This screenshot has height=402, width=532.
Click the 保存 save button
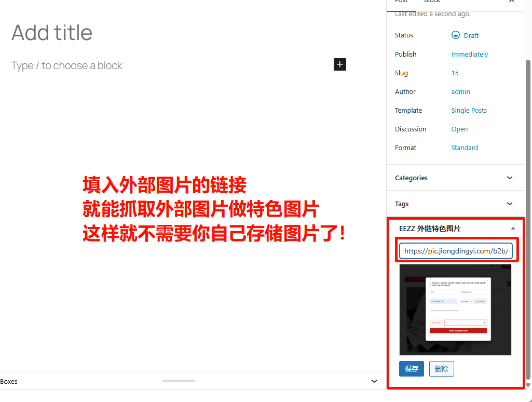click(x=411, y=369)
